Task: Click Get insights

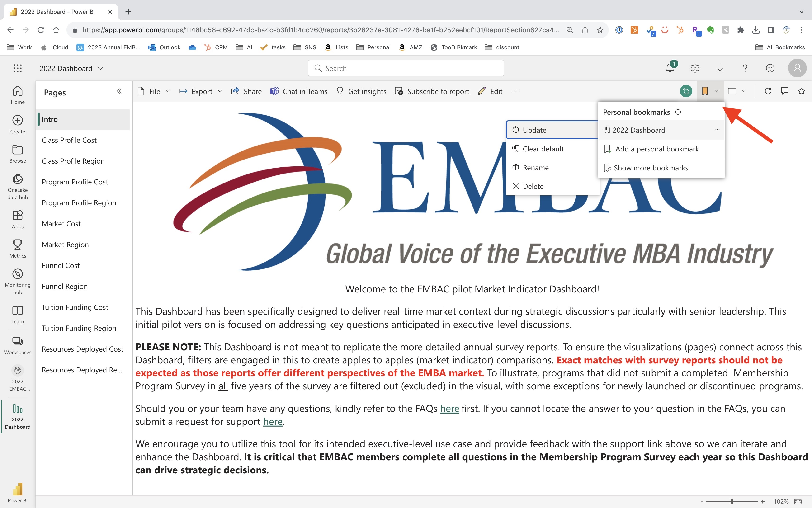Action: click(x=362, y=91)
